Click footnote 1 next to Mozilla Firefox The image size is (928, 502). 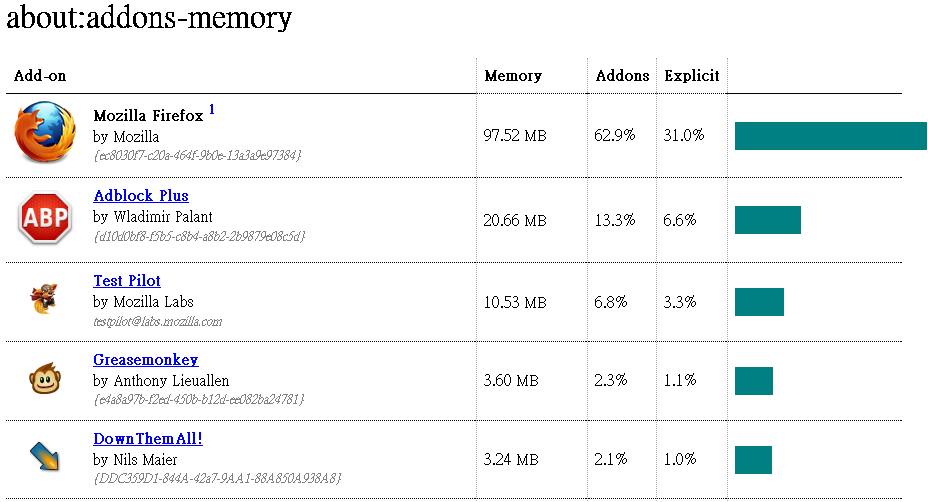(212, 110)
